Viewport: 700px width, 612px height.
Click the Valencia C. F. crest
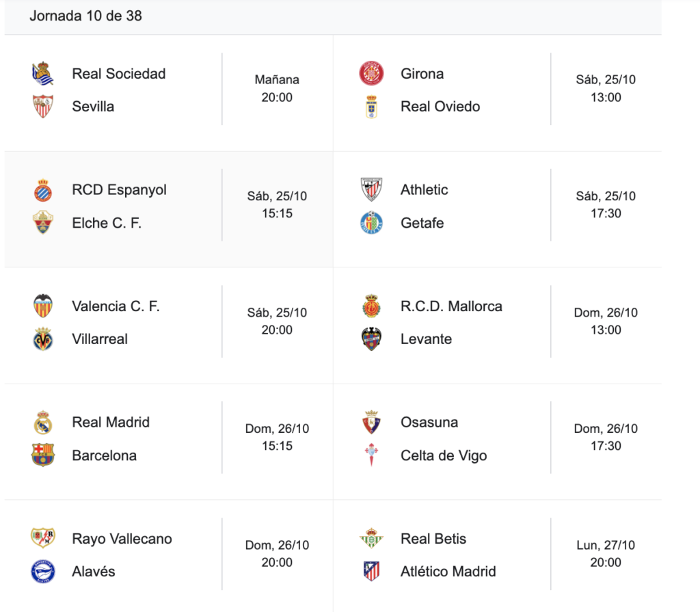43,306
